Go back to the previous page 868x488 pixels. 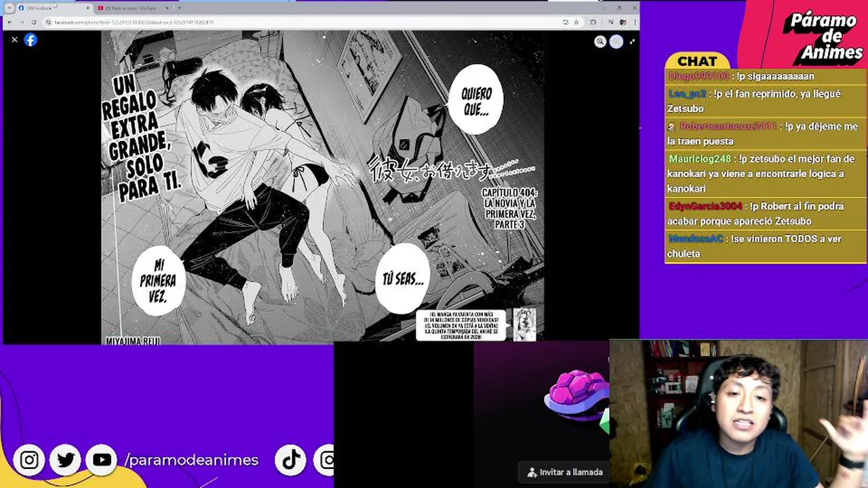[10, 22]
